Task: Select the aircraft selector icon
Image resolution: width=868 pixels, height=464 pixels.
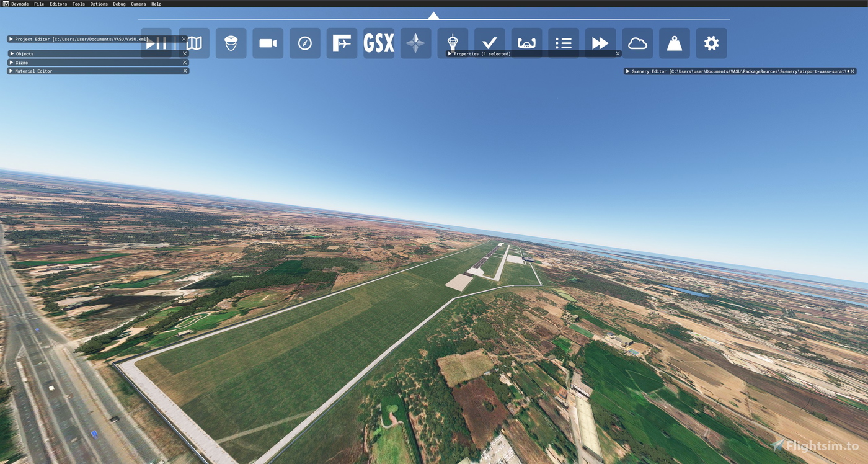Action: click(x=342, y=43)
